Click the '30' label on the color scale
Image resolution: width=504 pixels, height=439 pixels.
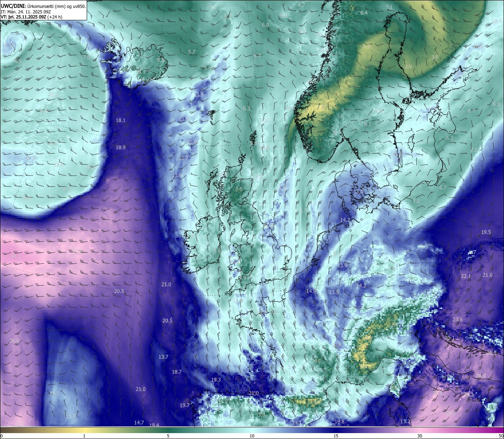420,436
